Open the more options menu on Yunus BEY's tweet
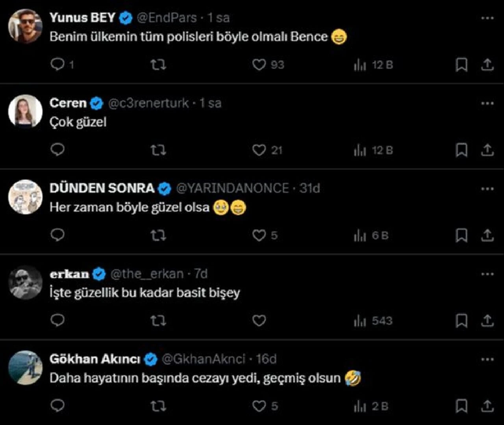Screen dimensions: 504x425 tap(487, 17)
